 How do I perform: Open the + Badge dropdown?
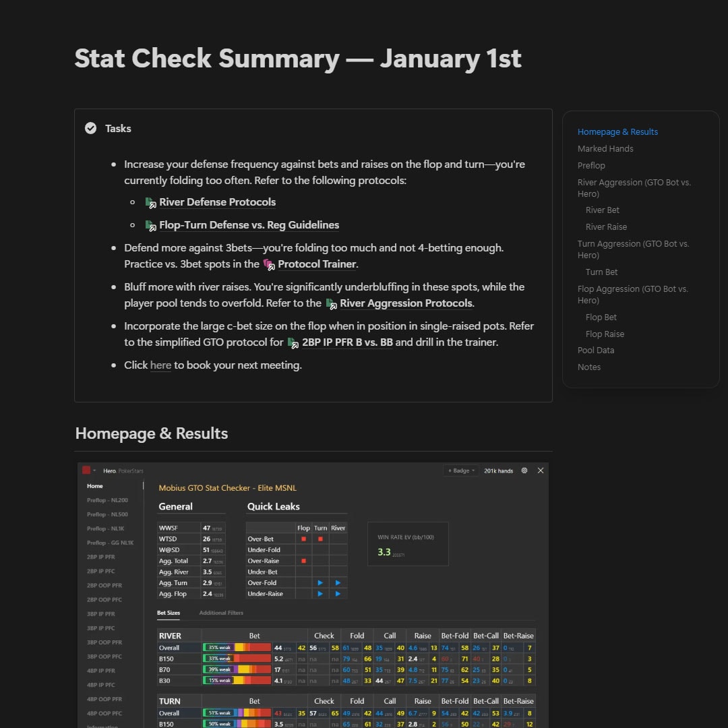click(460, 471)
